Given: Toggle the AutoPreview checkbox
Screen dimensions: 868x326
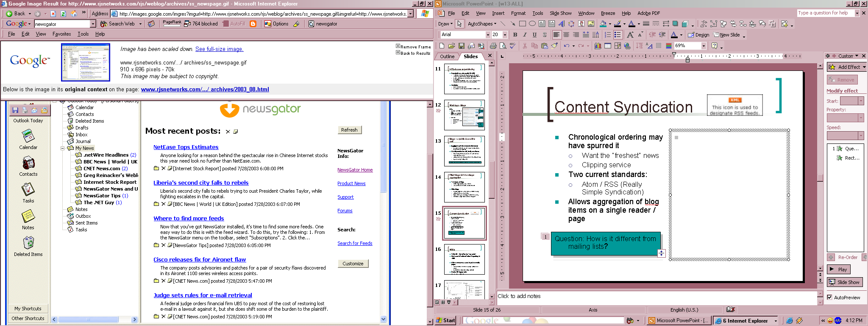Looking at the screenshot, I should (829, 298).
